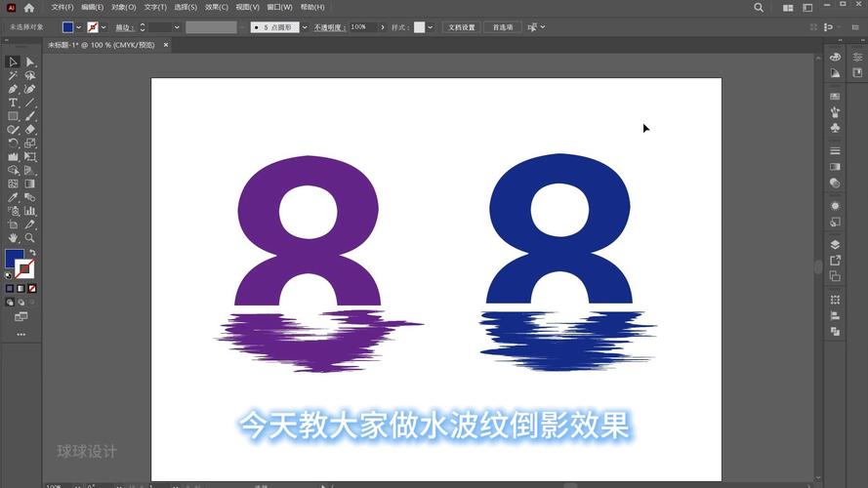
Task: Pick the Shaper tool
Action: [x=13, y=130]
